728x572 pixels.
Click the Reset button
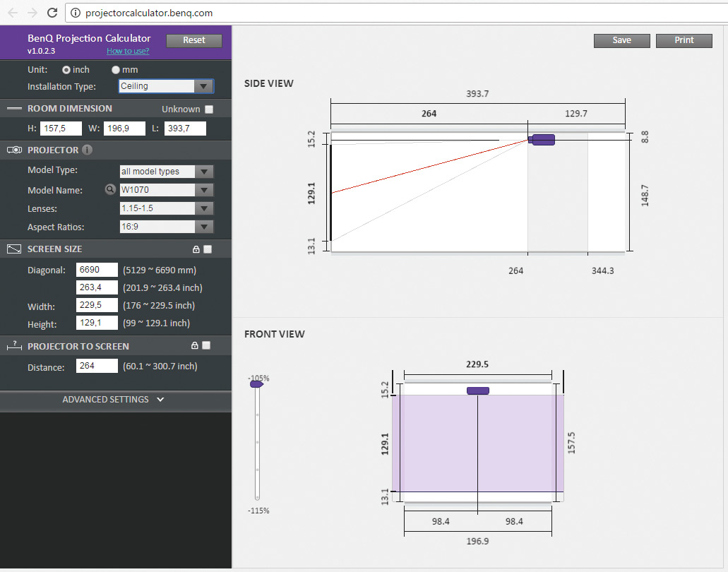194,40
